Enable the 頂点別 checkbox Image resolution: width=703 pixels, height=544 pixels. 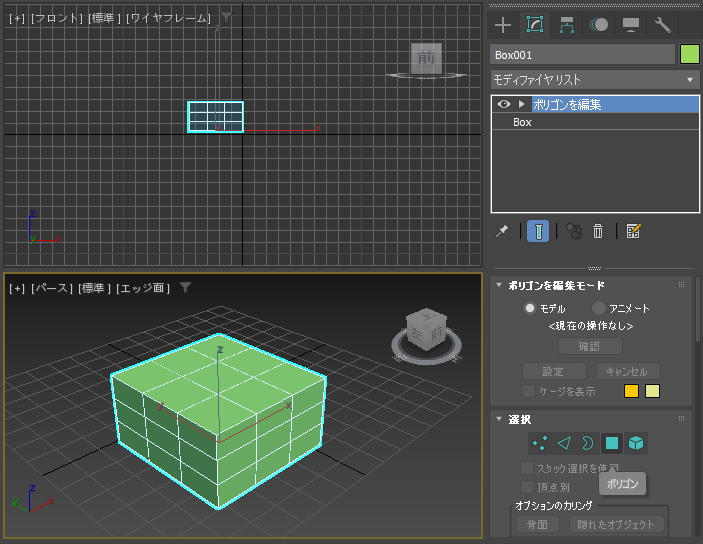click(527, 487)
